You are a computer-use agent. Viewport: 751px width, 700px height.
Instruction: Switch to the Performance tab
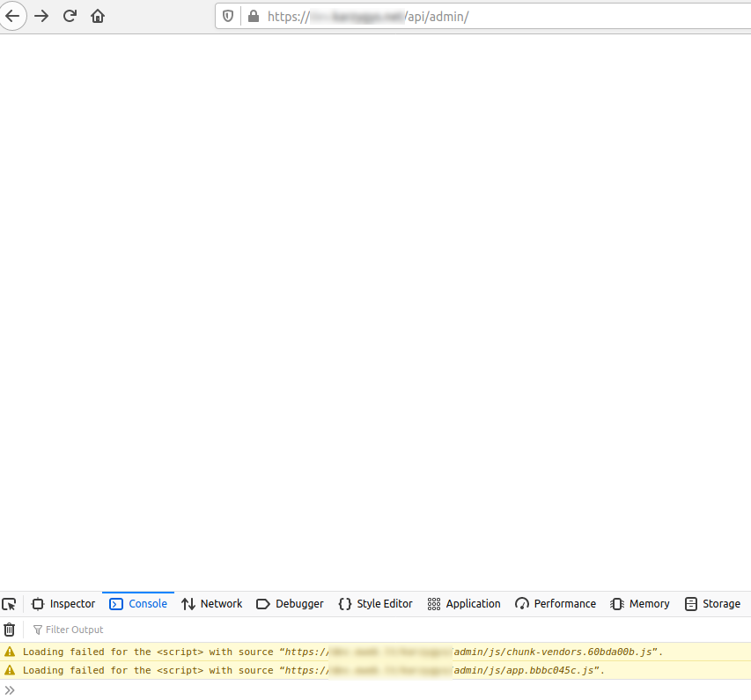556,603
